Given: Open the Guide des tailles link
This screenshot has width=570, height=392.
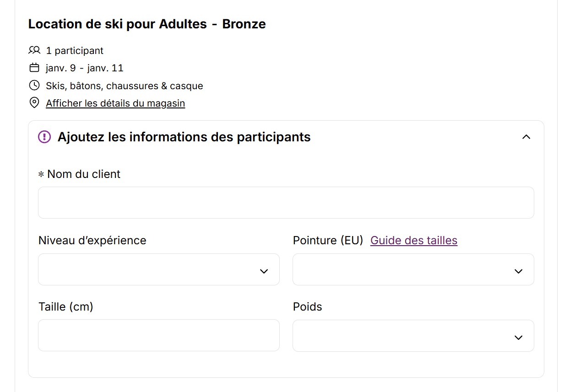Looking at the screenshot, I should (413, 241).
